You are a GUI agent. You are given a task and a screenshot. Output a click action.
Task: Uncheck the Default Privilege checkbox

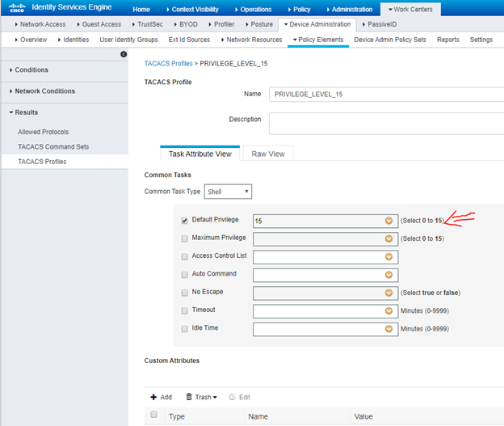pyautogui.click(x=184, y=221)
